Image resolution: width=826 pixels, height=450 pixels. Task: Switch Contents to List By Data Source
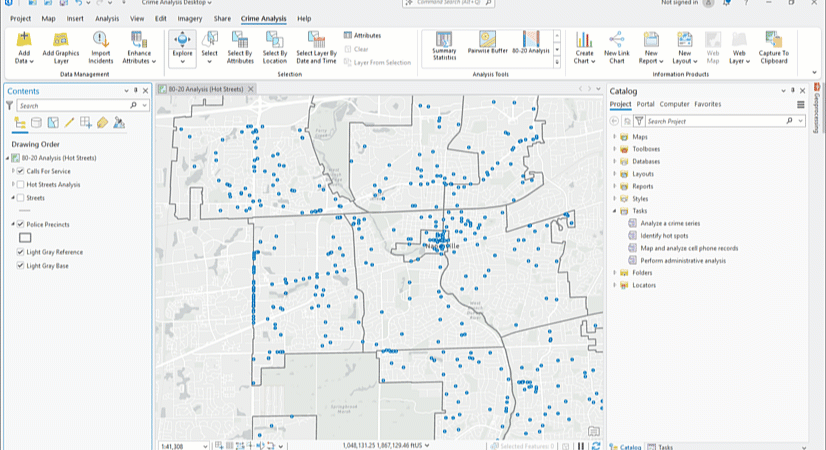pos(36,123)
